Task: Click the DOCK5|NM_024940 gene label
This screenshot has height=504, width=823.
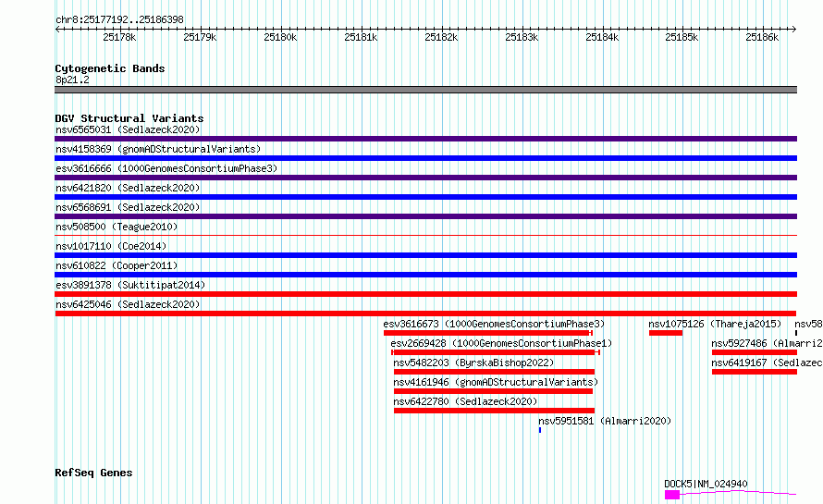Action: pyautogui.click(x=706, y=484)
